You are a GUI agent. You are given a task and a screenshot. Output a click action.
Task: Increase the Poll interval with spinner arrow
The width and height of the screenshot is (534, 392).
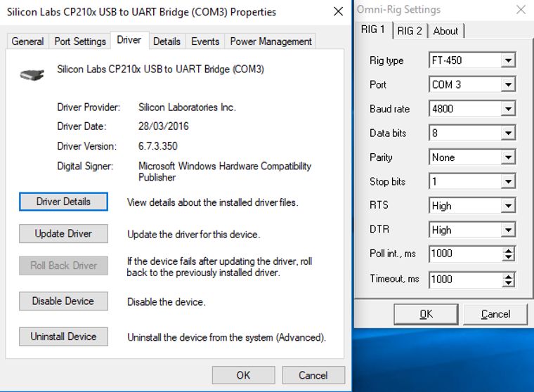pyautogui.click(x=509, y=249)
